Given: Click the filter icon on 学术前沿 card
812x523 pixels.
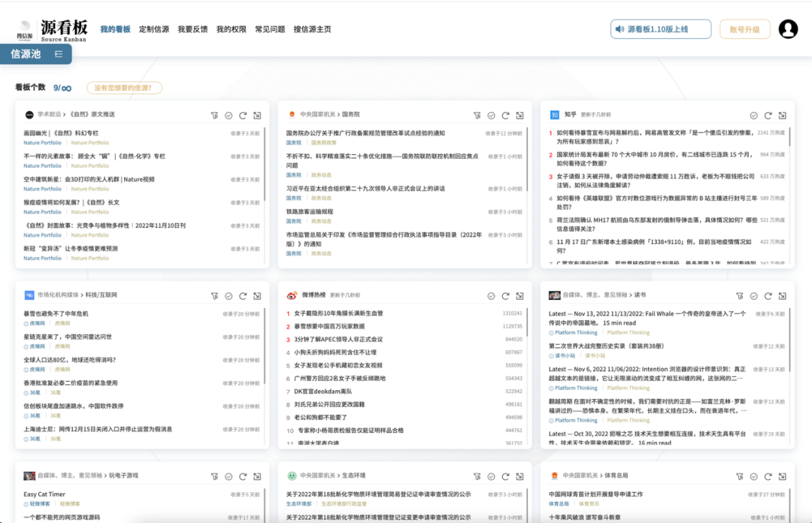Looking at the screenshot, I should (214, 115).
